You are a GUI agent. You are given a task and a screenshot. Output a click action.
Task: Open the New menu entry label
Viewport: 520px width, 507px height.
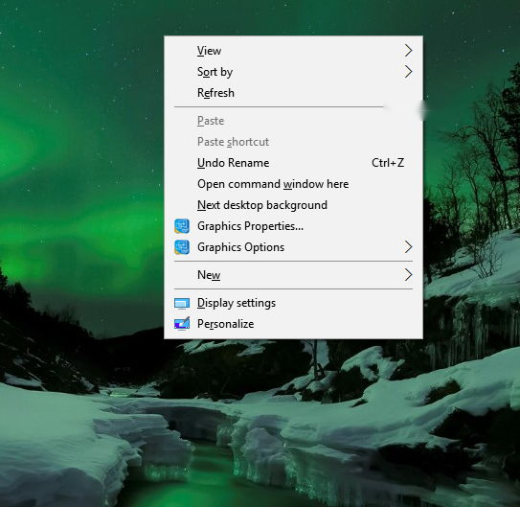209,275
